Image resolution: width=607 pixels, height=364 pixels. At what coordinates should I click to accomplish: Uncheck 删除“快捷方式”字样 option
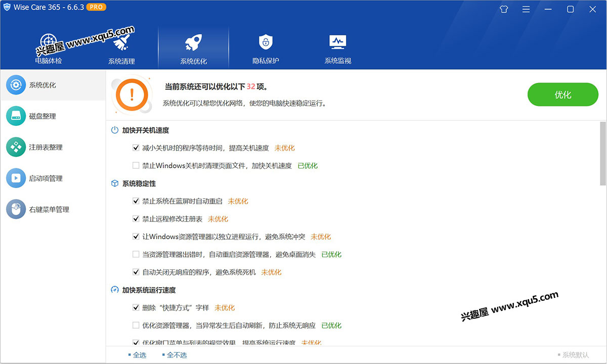pyautogui.click(x=136, y=307)
